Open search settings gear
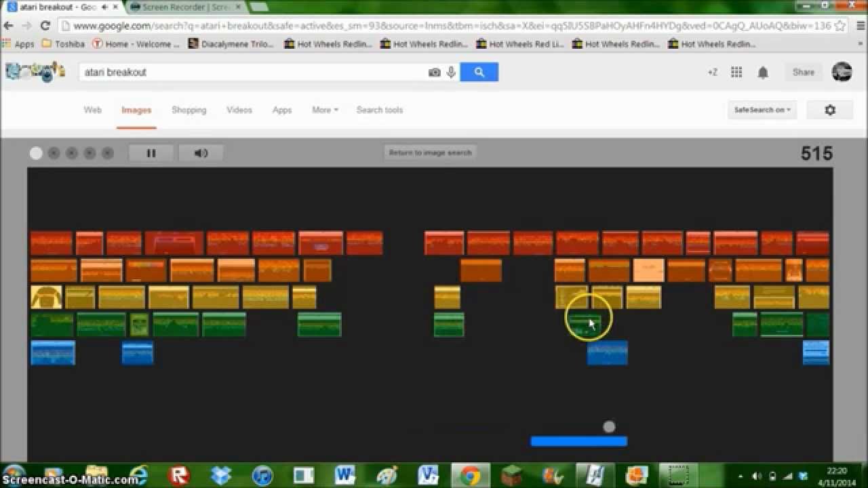This screenshot has width=868, height=488. (830, 110)
